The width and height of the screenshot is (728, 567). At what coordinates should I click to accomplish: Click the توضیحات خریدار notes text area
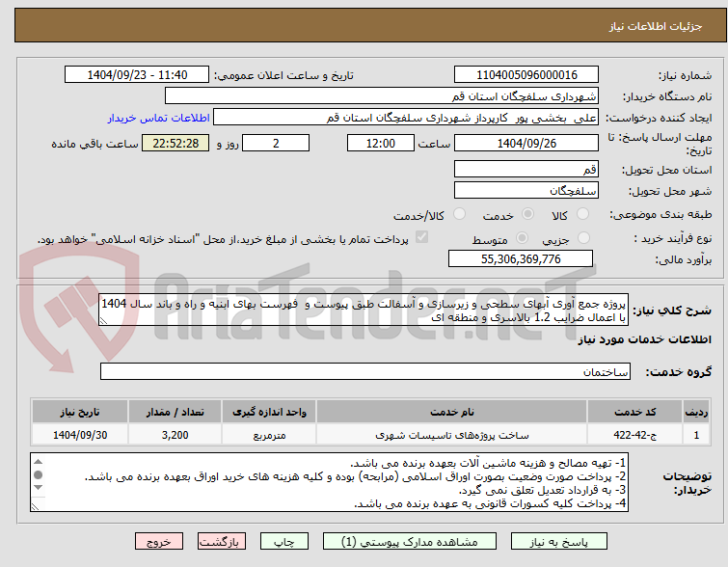pos(329,482)
